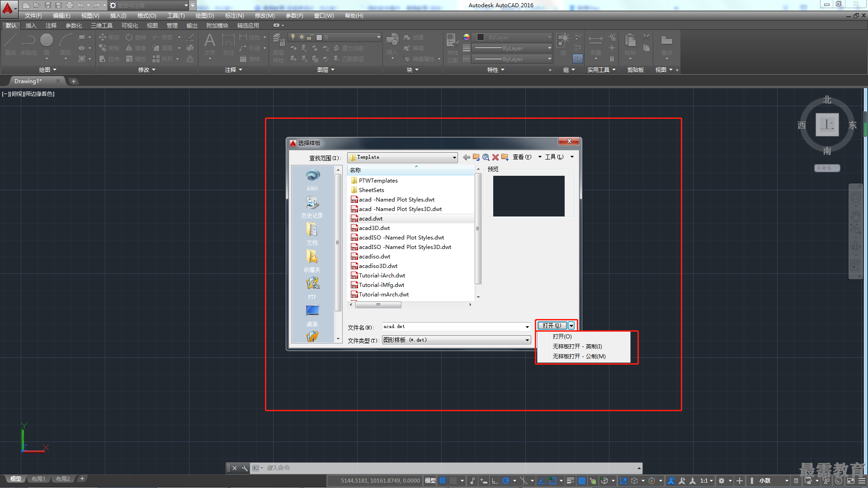Select the 直线 line tool in ribbon
The image size is (868, 488).
pos(10,44)
